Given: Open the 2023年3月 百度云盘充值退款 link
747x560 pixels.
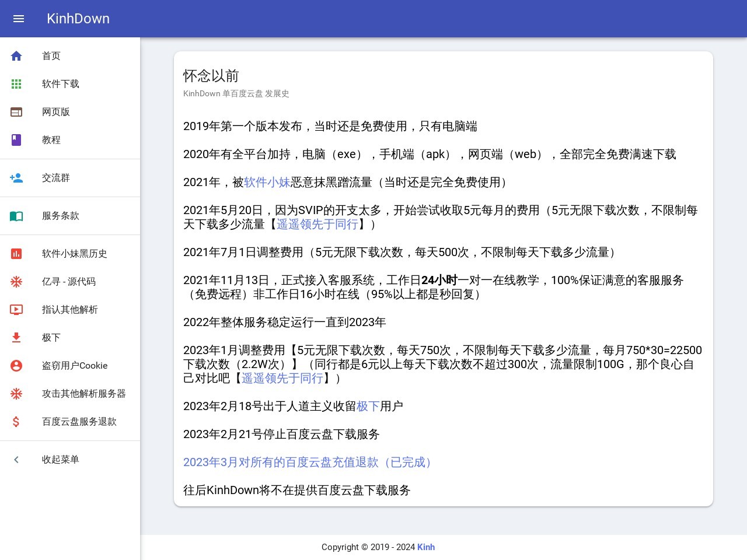Looking at the screenshot, I should [309, 463].
